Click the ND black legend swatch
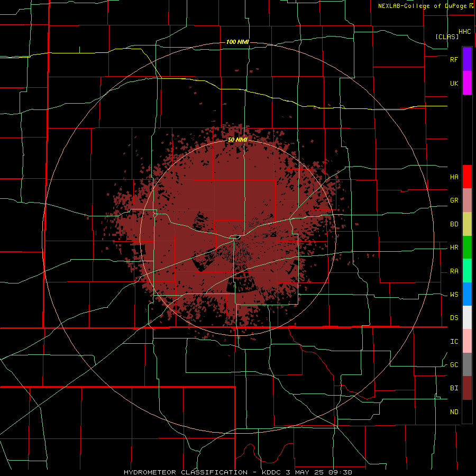476x476 pixels. 467,411
